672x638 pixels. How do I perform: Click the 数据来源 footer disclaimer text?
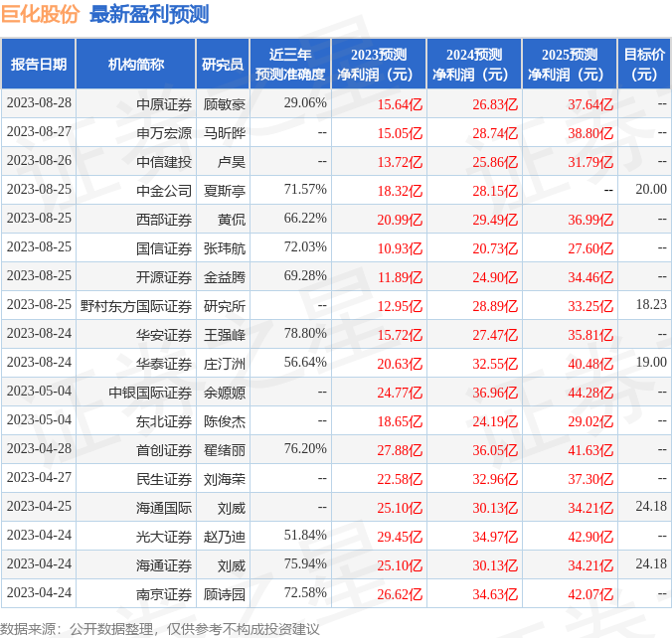click(159, 629)
